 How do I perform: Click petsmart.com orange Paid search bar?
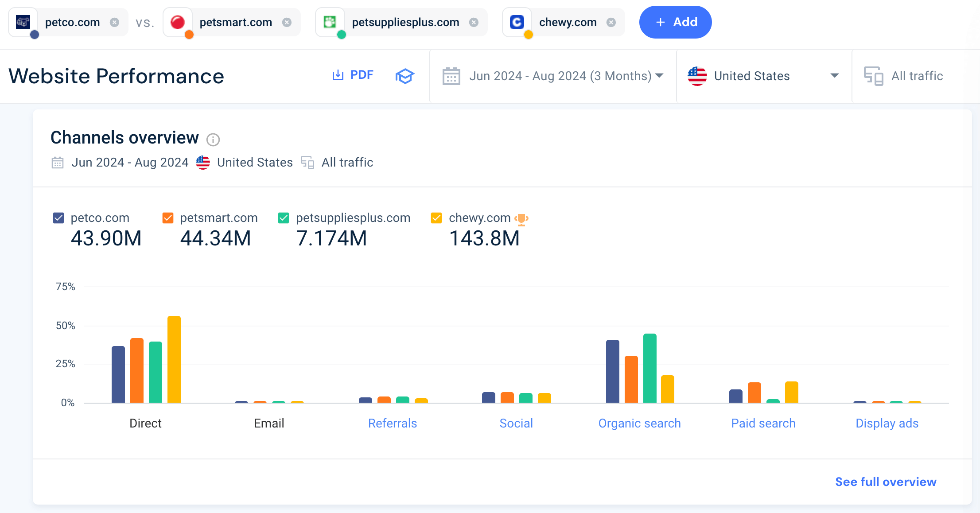point(754,393)
